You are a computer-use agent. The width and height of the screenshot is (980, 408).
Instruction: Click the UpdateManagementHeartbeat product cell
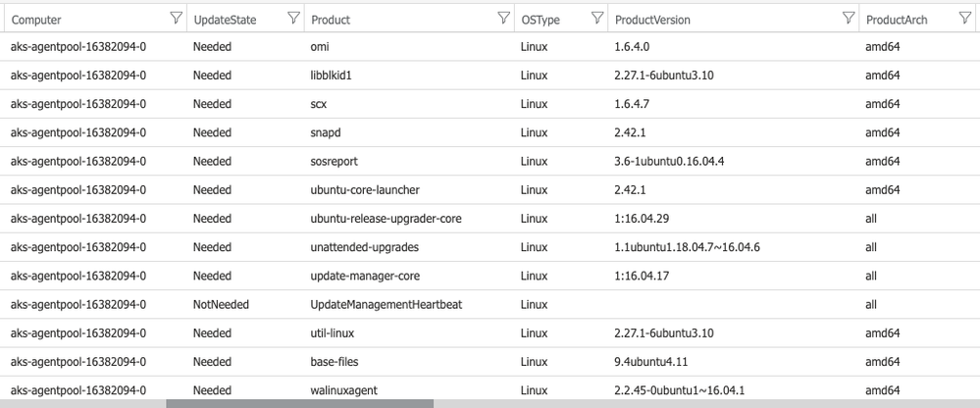tap(386, 304)
